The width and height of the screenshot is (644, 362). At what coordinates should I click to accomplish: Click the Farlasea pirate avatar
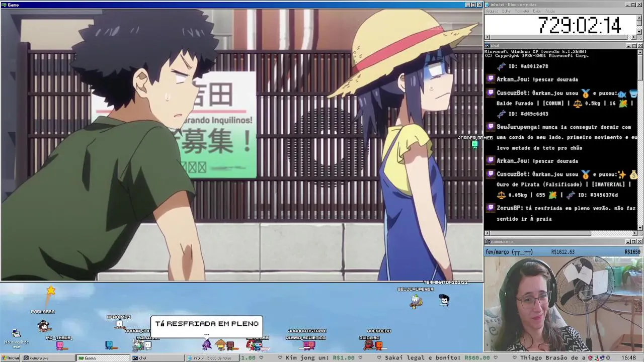[x=44, y=326]
